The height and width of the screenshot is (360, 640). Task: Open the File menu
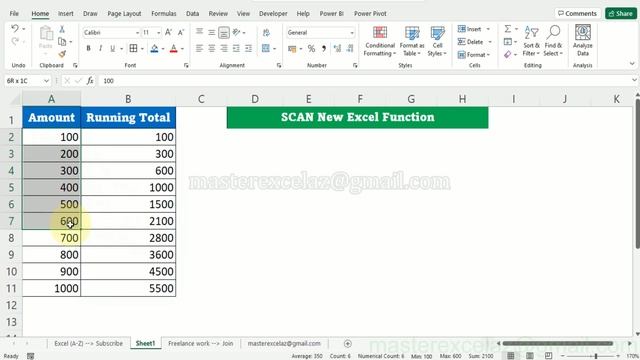click(14, 13)
